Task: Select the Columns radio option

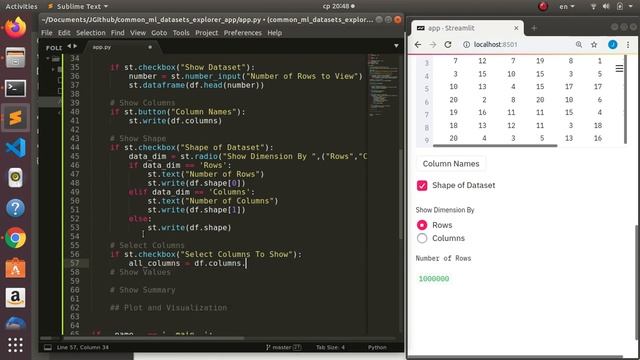Action: click(422, 238)
